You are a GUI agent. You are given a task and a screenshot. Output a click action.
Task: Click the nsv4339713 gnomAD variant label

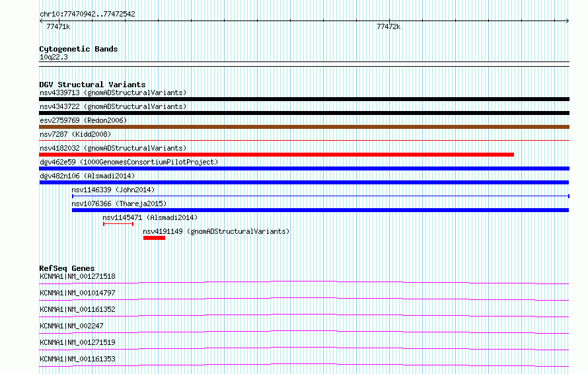113,93
